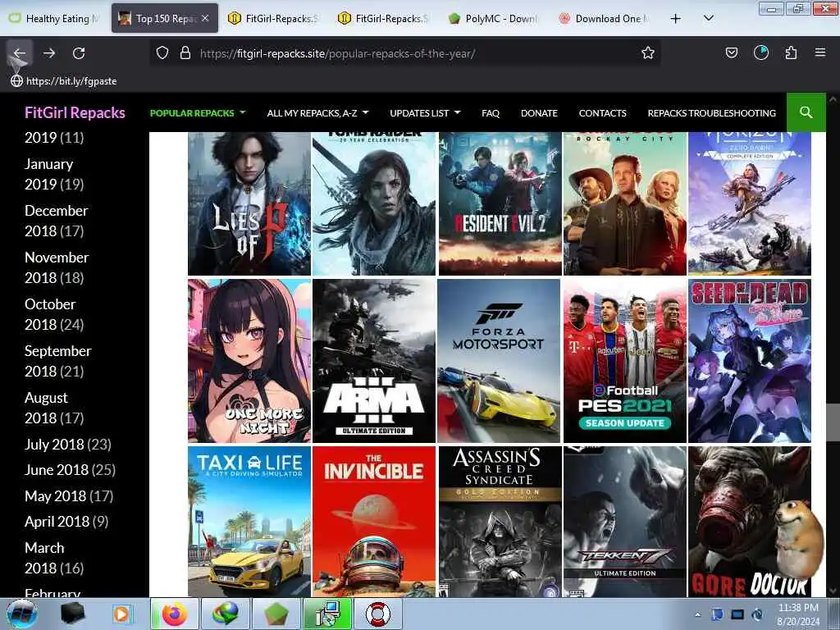Open the Arma III Ultimate Edition cover
This screenshot has height=630, width=840.
(x=374, y=361)
